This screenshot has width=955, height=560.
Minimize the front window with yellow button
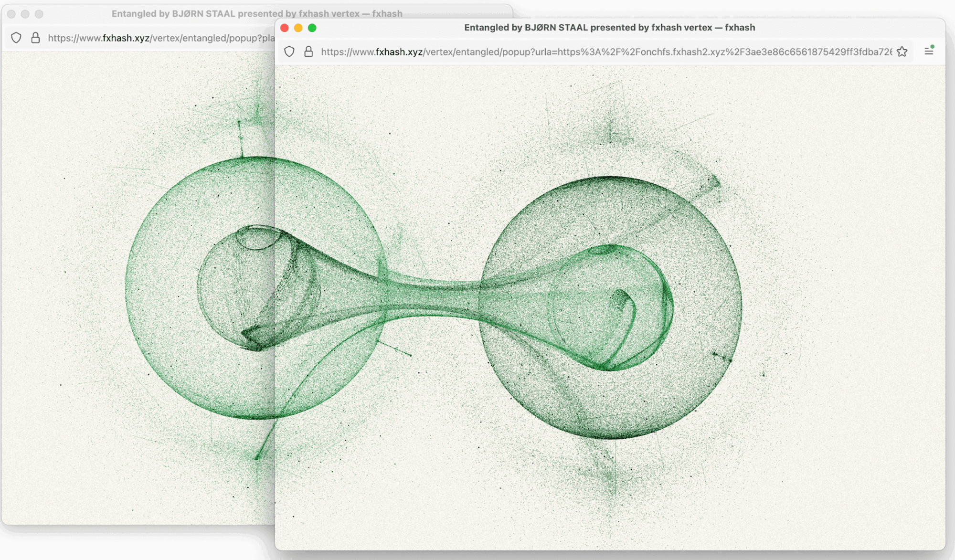click(x=298, y=28)
